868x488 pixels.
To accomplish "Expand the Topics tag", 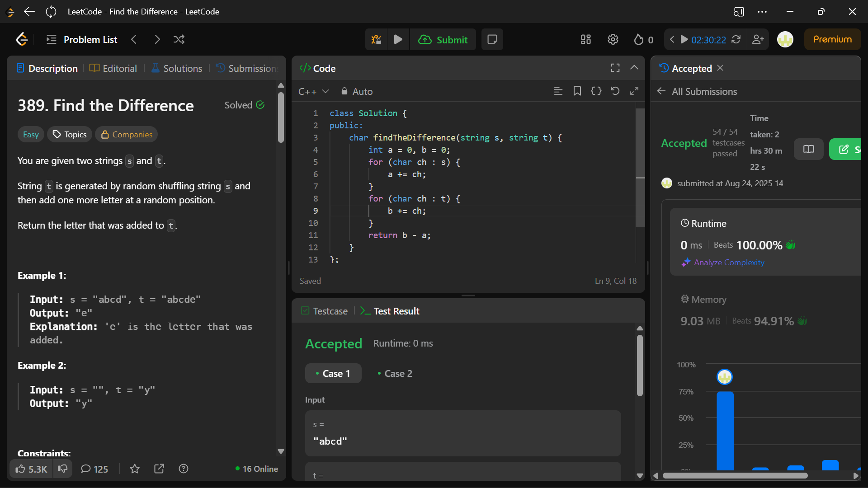I will [x=70, y=135].
